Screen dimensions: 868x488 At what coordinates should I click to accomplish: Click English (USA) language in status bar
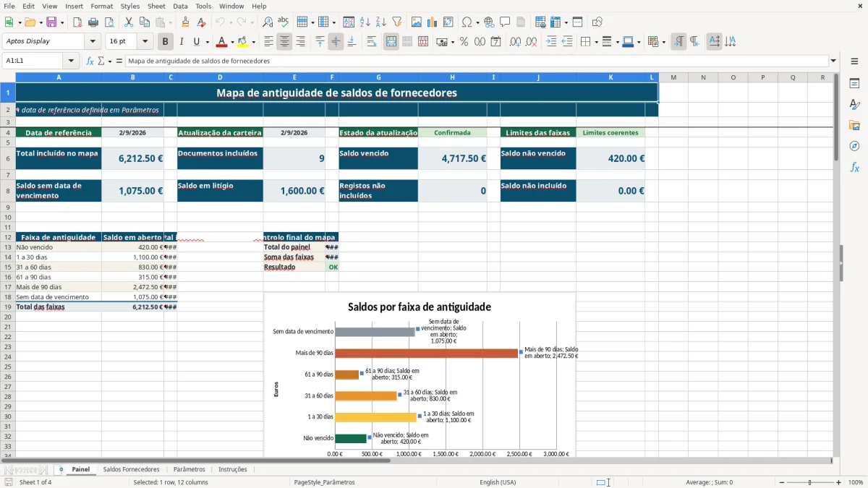click(498, 482)
